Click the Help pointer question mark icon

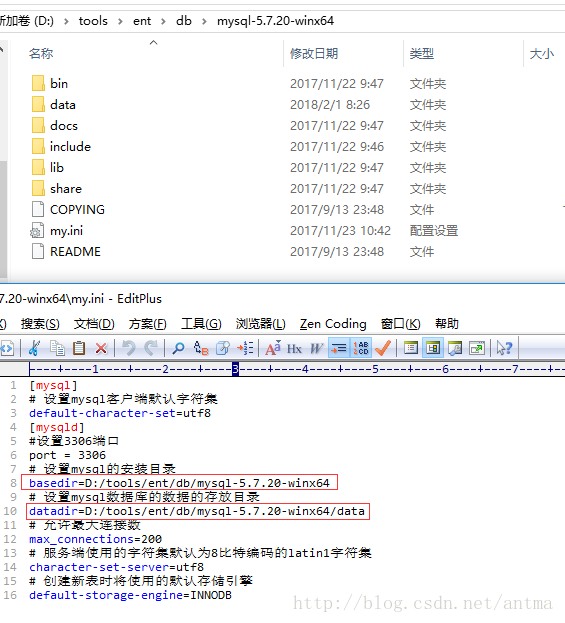pyautogui.click(x=505, y=348)
